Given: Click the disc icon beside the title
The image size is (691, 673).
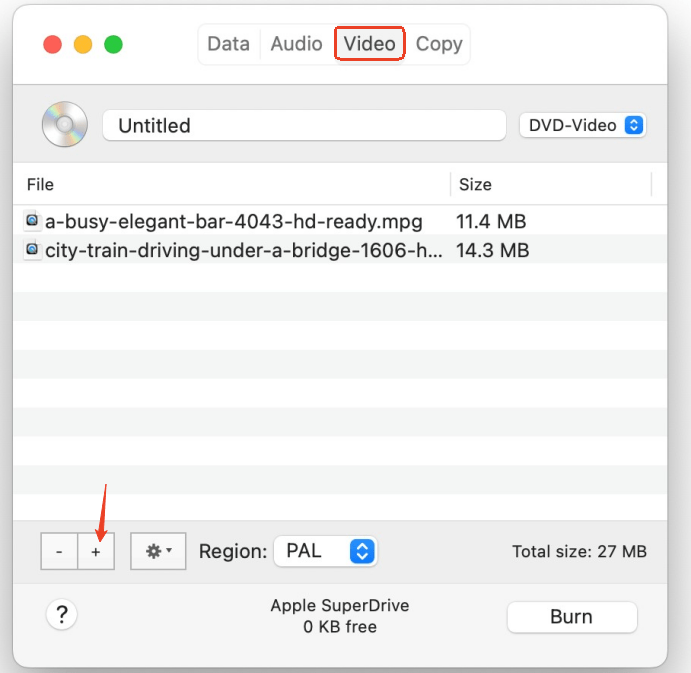Looking at the screenshot, I should [64, 125].
